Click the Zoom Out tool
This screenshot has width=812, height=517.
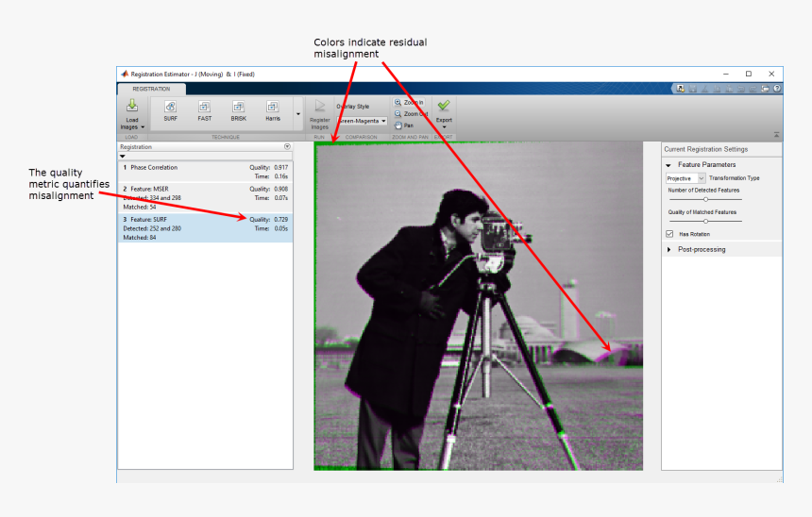tap(411, 114)
